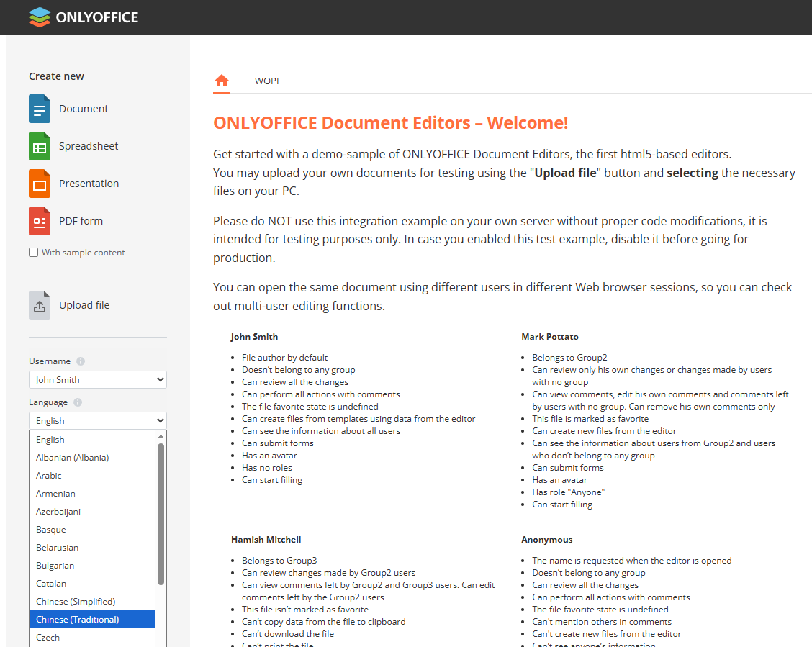Click the red PDF form icon

click(x=40, y=221)
